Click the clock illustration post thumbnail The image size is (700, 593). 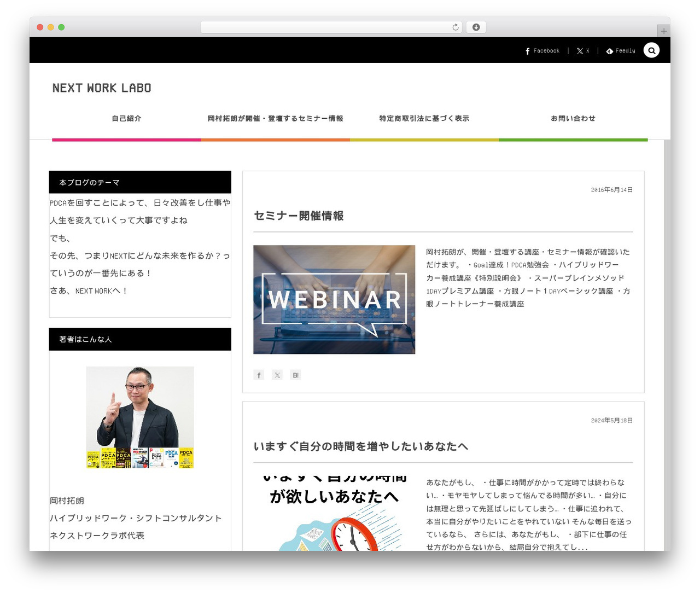334,513
